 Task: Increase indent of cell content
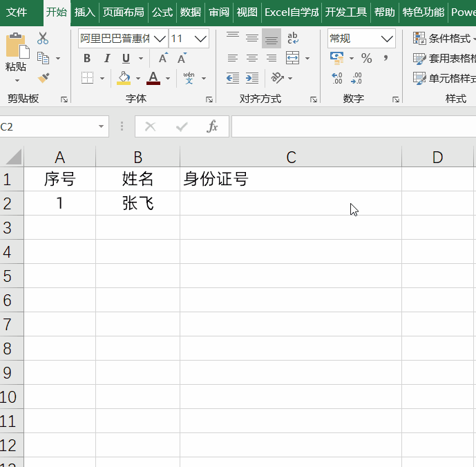point(252,78)
